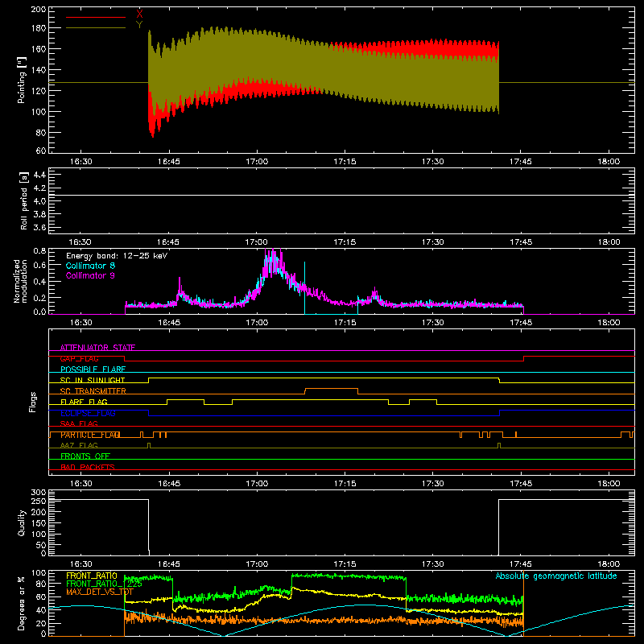Viewport: 644px width, 644px height.
Task: Click the Absolute geomagnetic latitude label
Action: pyautogui.click(x=556, y=576)
